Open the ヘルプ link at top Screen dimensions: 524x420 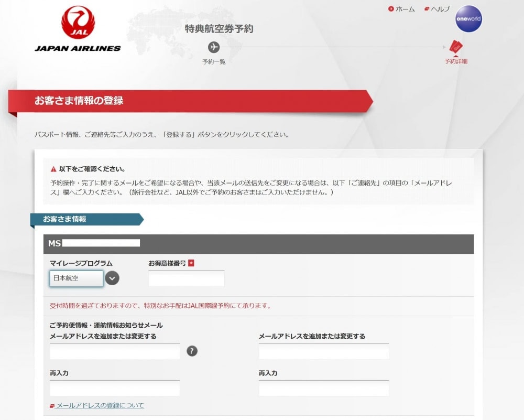(437, 9)
